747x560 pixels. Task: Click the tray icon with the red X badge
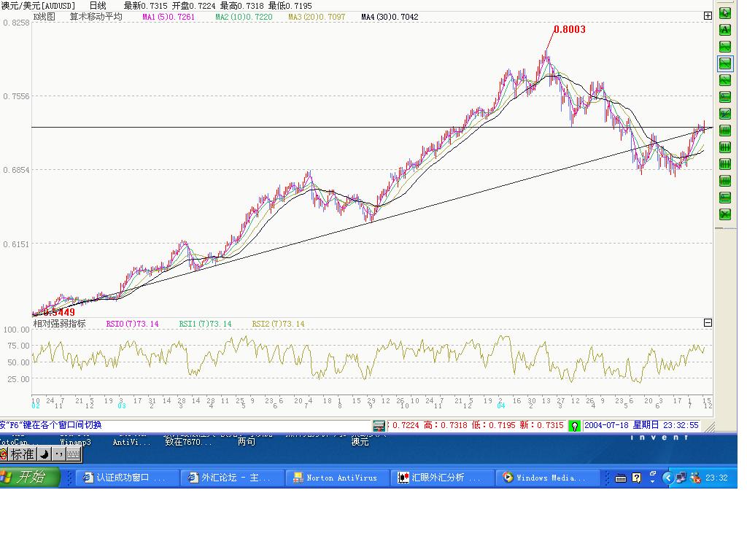[695, 478]
